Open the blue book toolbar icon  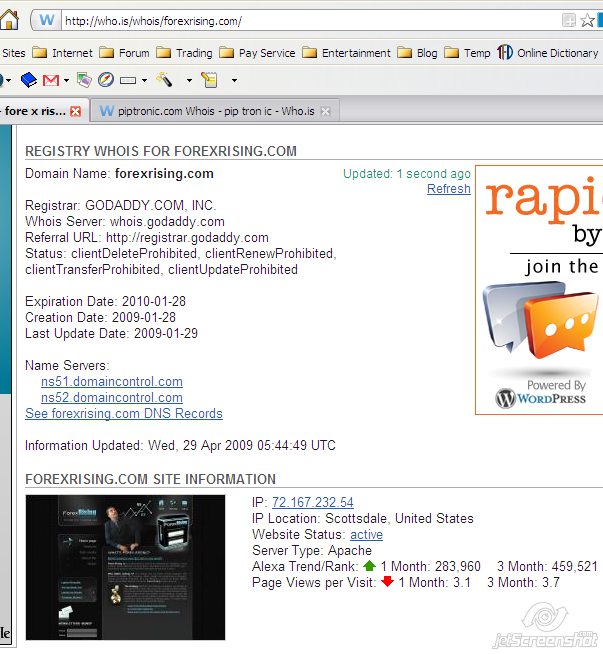click(x=29, y=80)
